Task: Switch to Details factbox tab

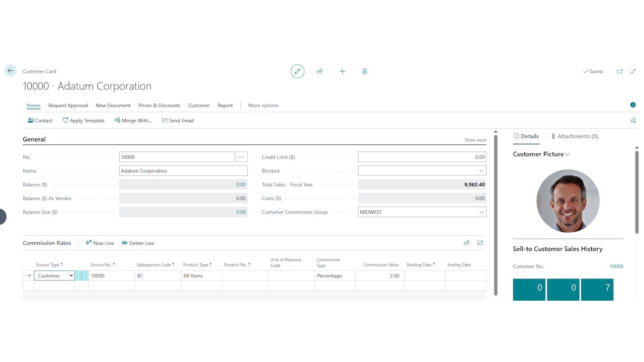Action: click(x=526, y=136)
